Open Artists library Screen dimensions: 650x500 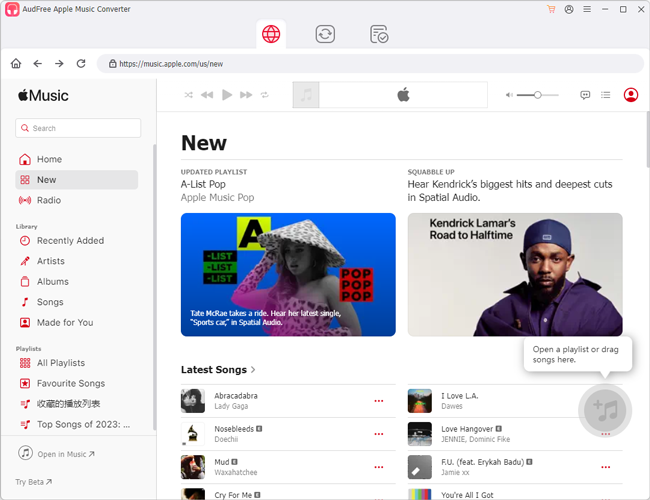point(77,261)
